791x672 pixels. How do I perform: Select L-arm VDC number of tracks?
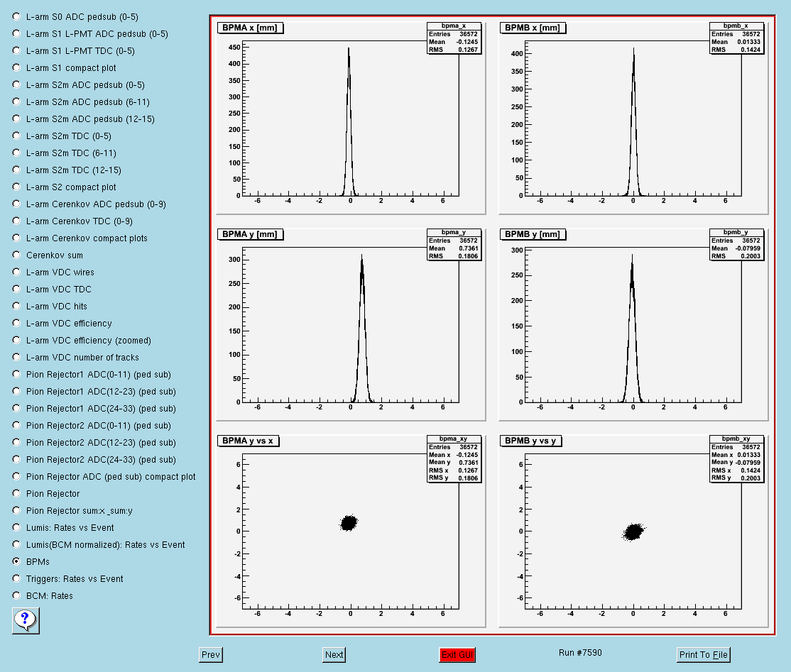(16, 358)
